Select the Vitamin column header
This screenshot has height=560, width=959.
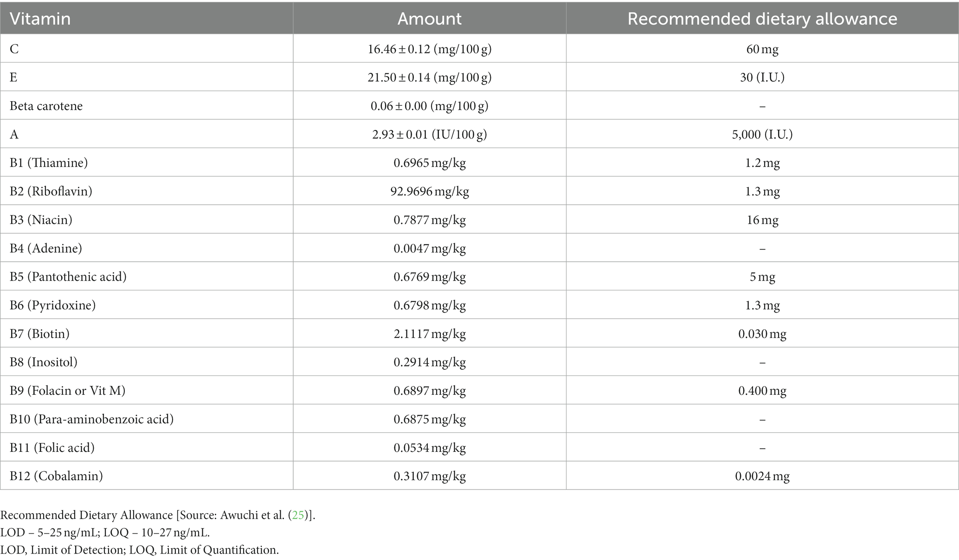[40, 19]
